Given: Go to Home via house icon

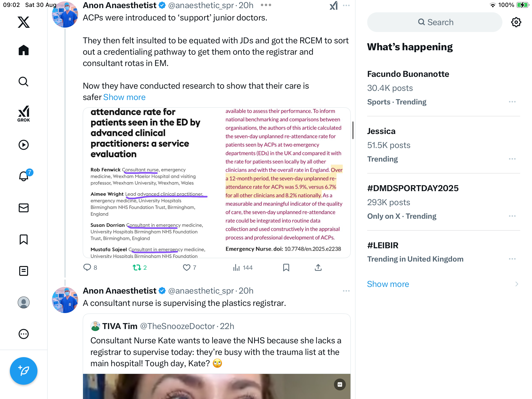Looking at the screenshot, I should point(24,50).
